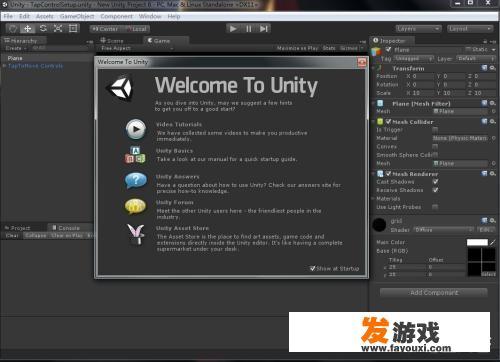The image size is (500, 362).
Task: Click Console Clear button
Action: [x=12, y=235]
